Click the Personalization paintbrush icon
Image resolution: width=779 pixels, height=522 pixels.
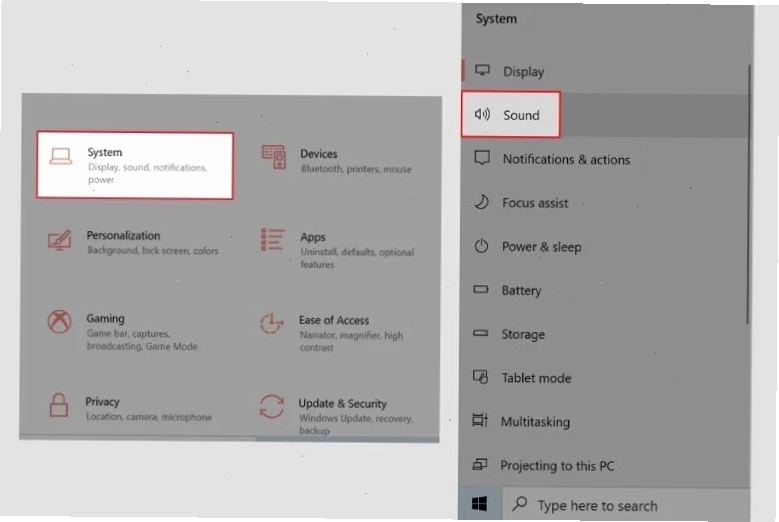60,240
